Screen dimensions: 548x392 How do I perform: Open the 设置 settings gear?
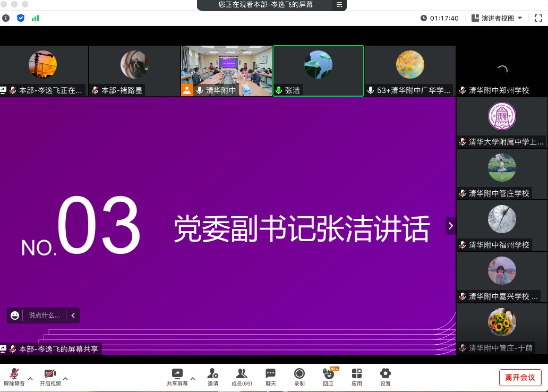tap(386, 374)
